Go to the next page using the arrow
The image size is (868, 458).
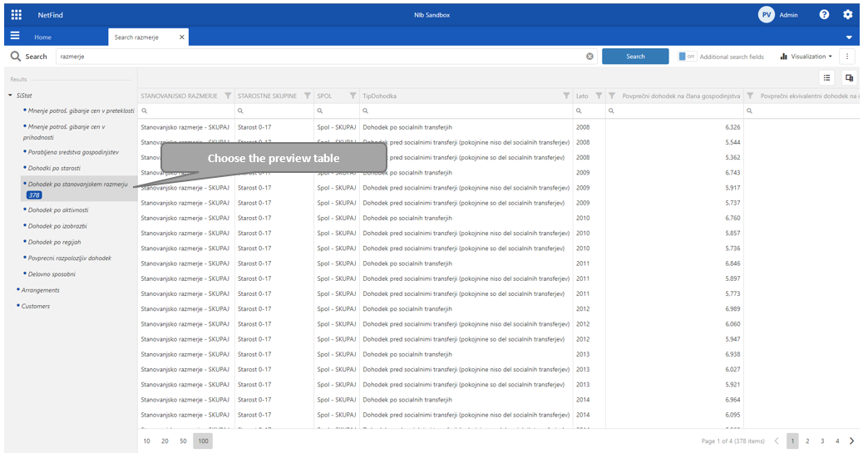[851, 441]
